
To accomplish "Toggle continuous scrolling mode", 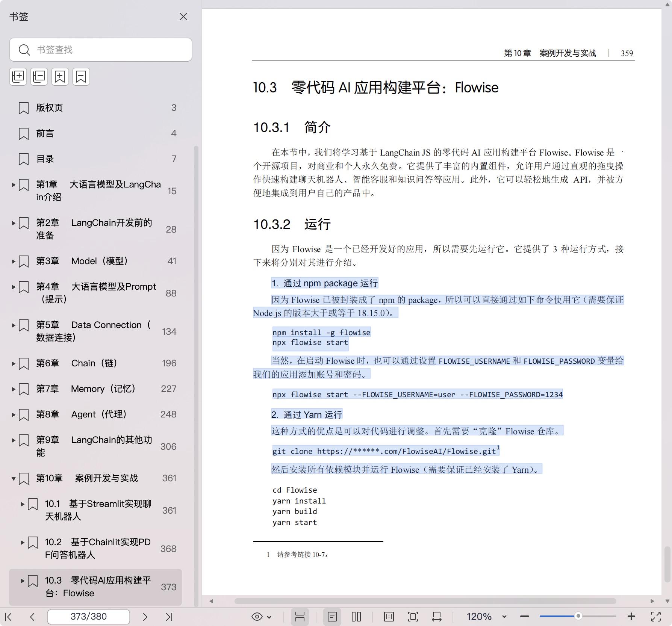I will point(300,617).
